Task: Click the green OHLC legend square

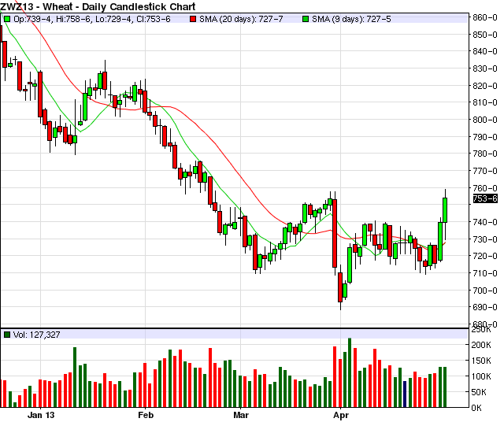Action: click(7, 19)
